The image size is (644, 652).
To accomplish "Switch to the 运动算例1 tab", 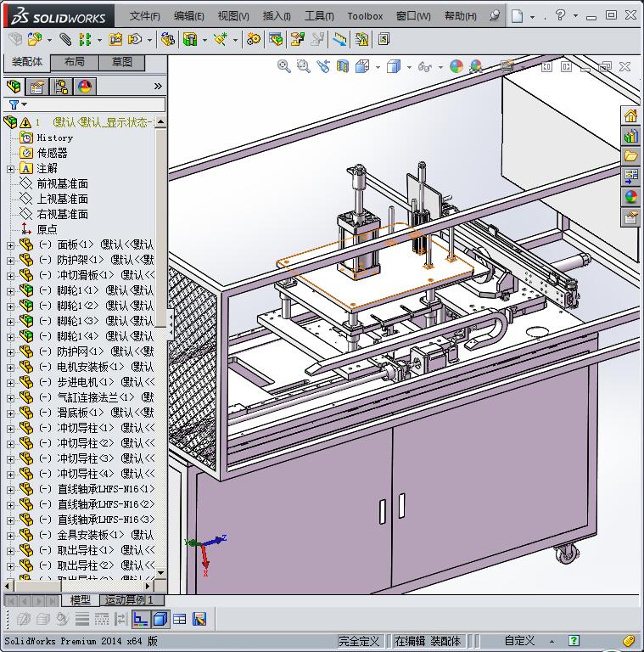I will (132, 600).
